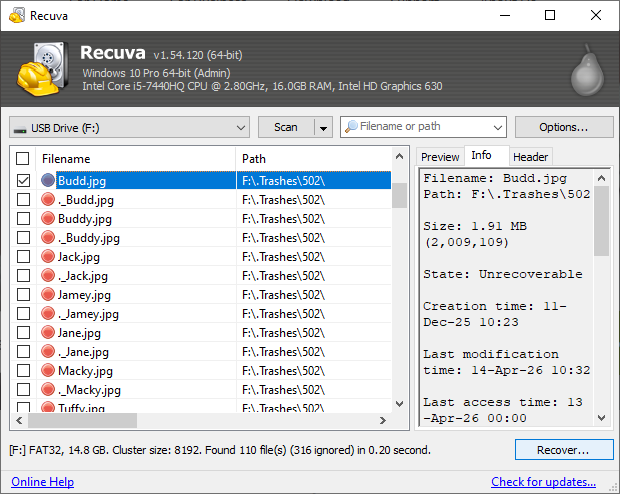Image resolution: width=620 pixels, height=494 pixels.
Task: Click the red status dot beside Jack.jpg
Action: [x=48, y=257]
